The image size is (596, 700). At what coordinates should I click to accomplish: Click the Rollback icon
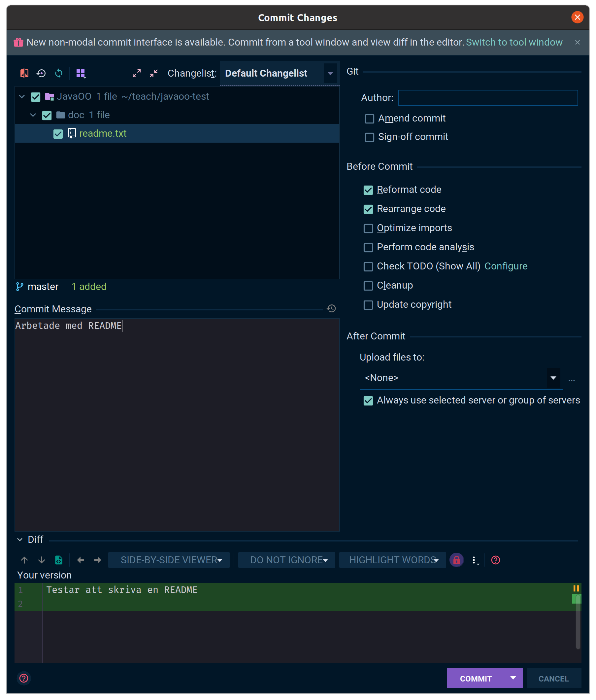41,73
